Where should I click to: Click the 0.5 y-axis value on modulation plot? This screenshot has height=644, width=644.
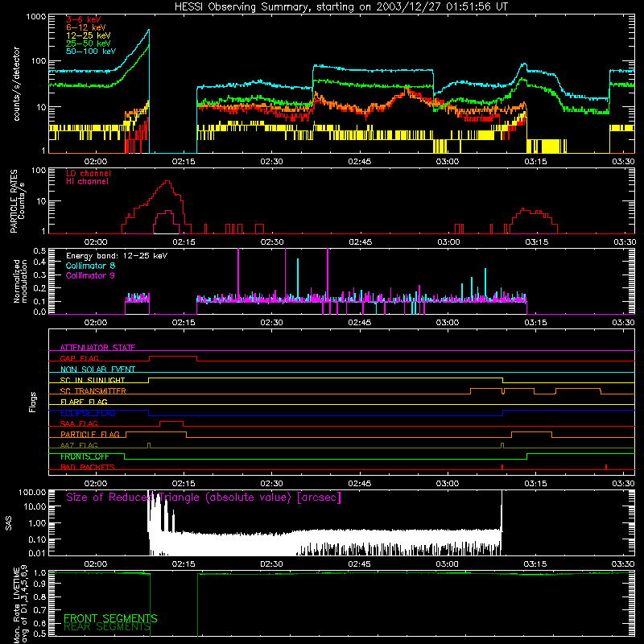(39, 250)
